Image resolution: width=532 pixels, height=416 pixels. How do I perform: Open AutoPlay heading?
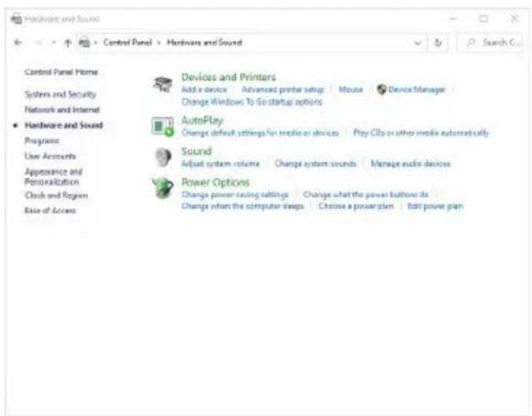pyautogui.click(x=202, y=120)
